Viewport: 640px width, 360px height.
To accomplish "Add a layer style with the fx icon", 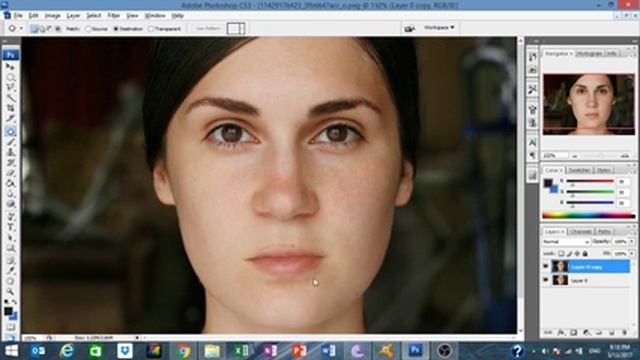I will coord(561,333).
